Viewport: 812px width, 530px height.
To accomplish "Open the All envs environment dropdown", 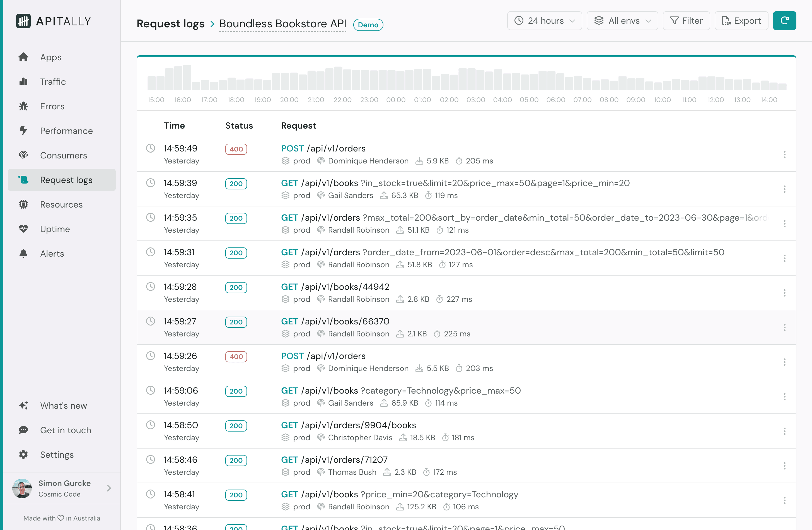I will (622, 20).
